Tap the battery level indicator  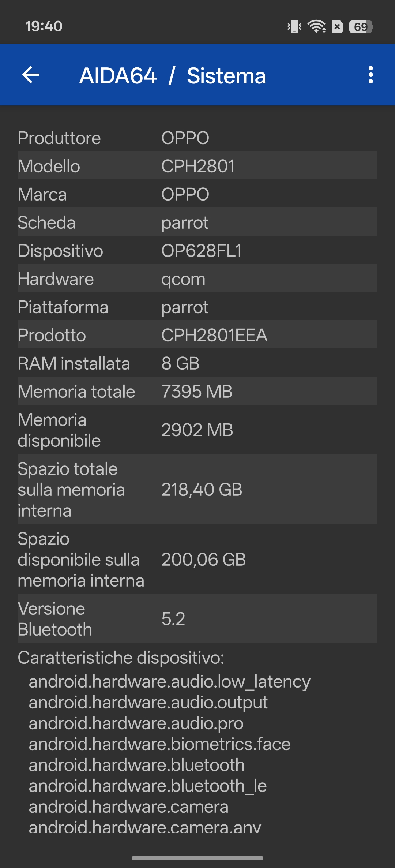coord(361,26)
